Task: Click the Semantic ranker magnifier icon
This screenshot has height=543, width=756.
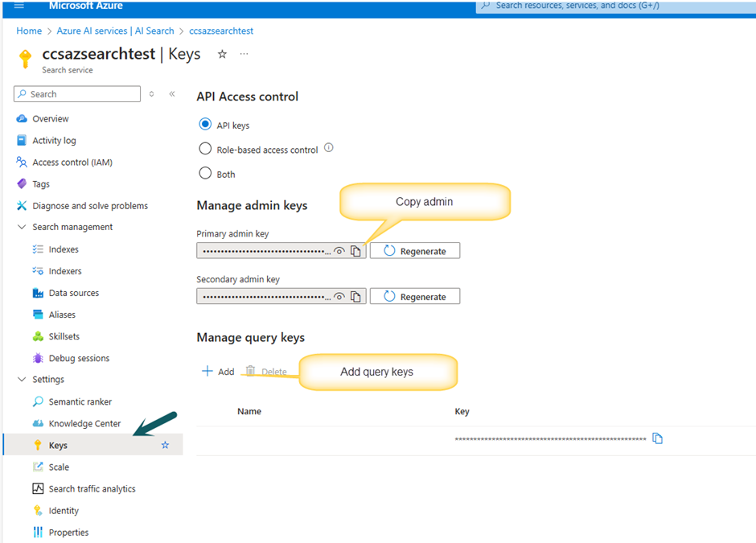Action: point(38,401)
